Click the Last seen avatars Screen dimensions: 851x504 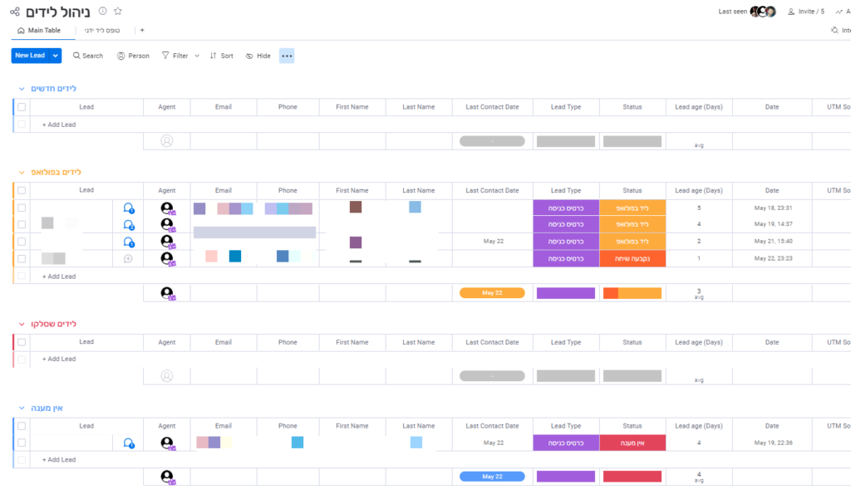763,12
